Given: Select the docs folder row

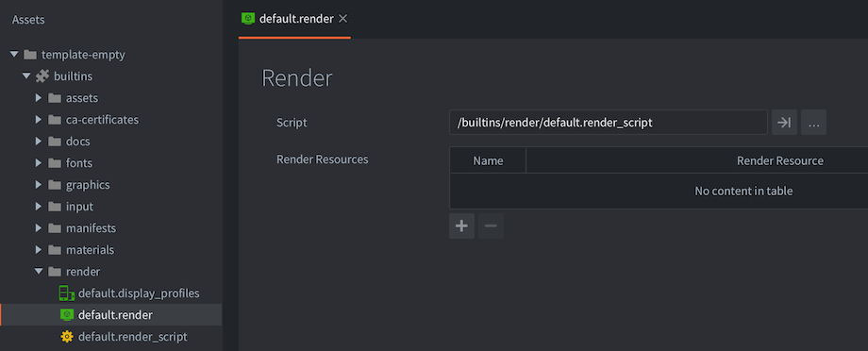Looking at the screenshot, I should pyautogui.click(x=110, y=142).
